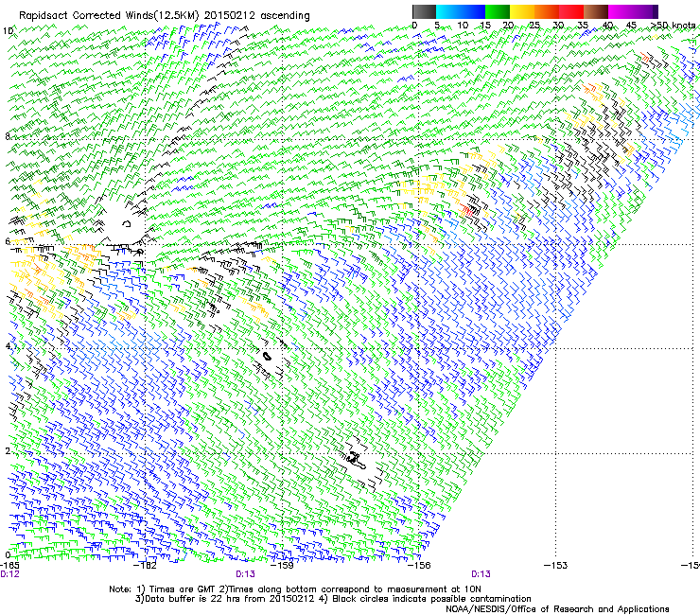Screen dimensions: 700x615
Task: Click the green 15-20 knots color segment
Action: (498, 11)
